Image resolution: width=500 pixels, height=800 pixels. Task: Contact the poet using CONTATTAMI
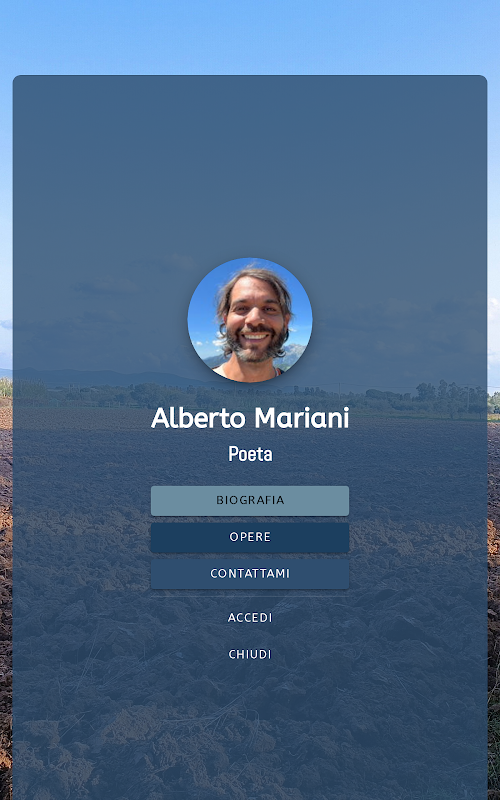tap(250, 574)
